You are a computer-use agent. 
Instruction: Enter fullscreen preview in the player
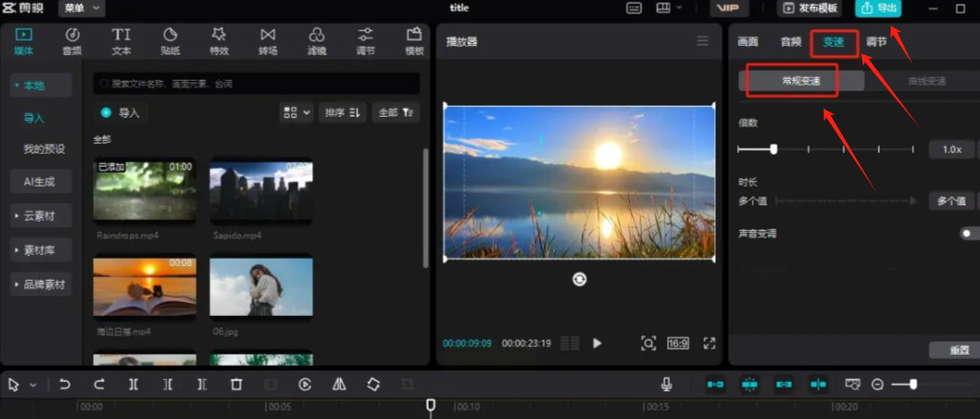tap(709, 343)
